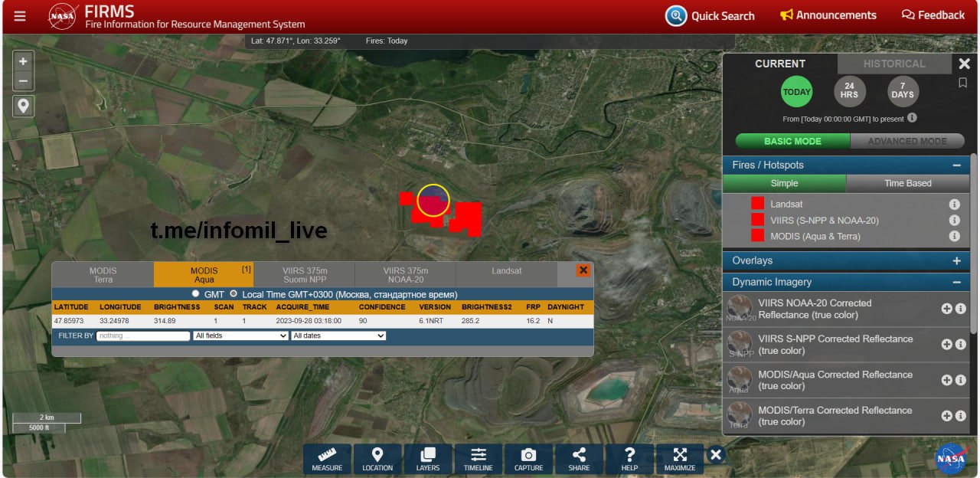Open the Location pin tool

click(377, 459)
